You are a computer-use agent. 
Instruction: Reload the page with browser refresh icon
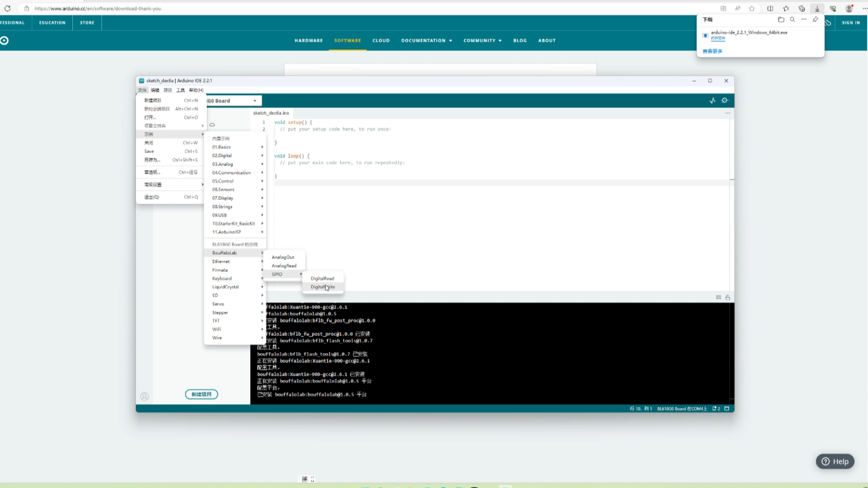(x=7, y=8)
